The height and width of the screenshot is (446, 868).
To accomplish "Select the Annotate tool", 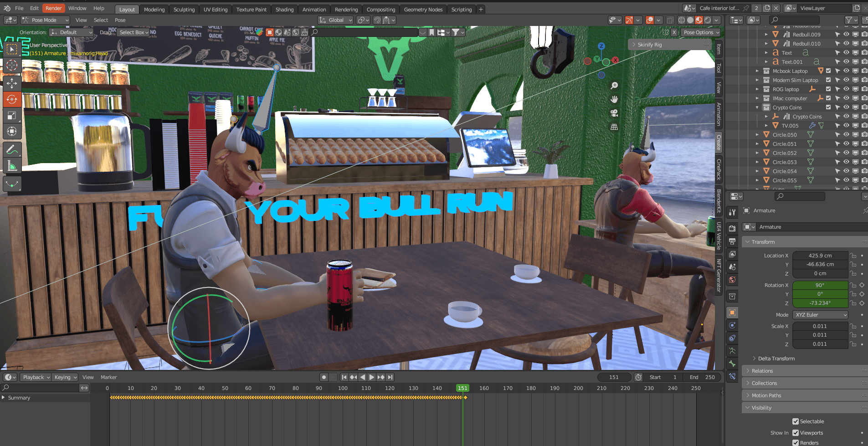I will pos(12,149).
